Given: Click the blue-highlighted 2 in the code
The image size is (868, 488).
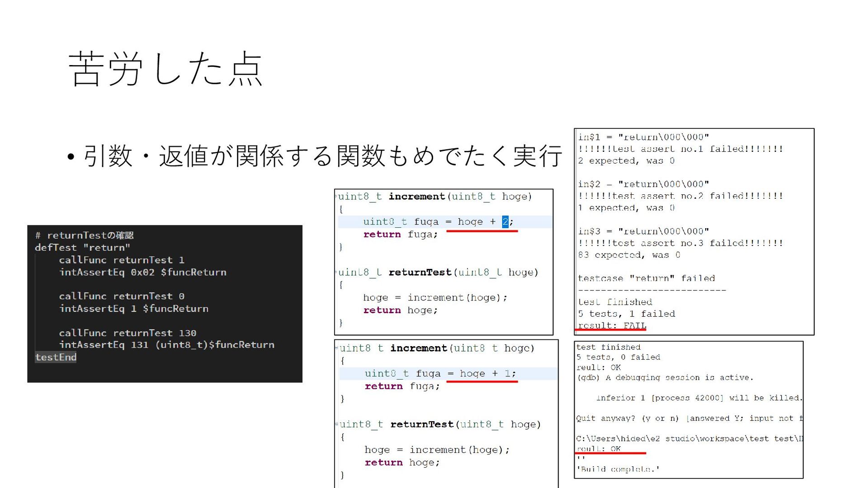Looking at the screenshot, I should 505,222.
